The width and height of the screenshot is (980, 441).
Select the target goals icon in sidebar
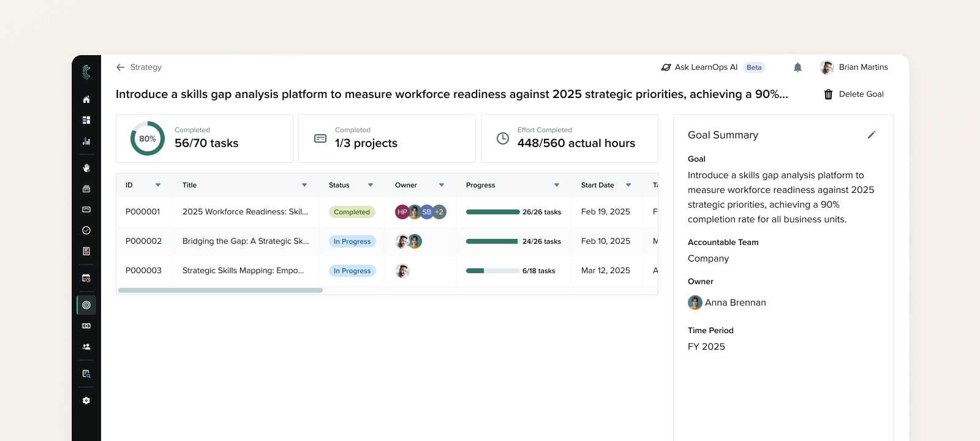(86, 305)
